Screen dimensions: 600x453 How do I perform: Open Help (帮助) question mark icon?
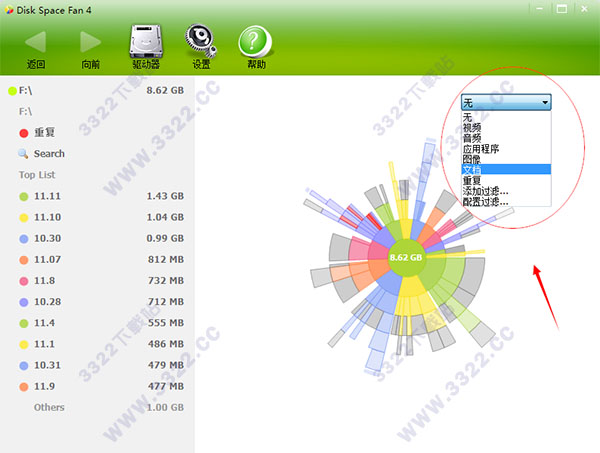(x=255, y=41)
